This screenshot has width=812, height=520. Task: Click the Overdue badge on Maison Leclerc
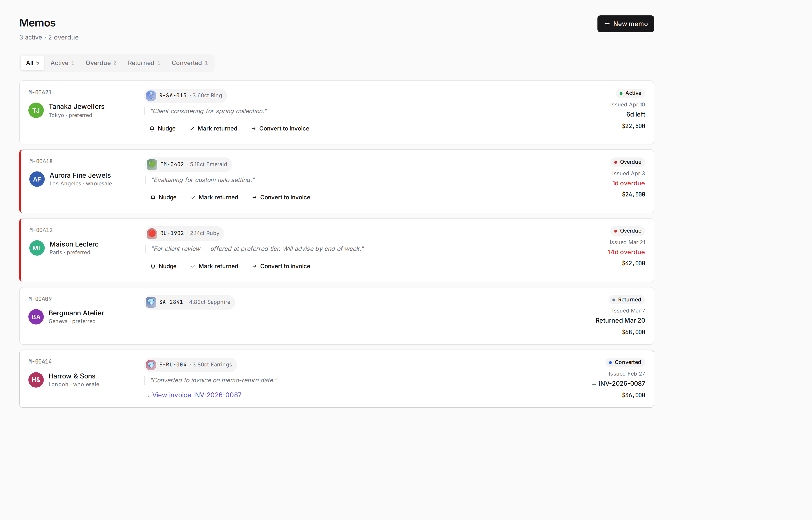(628, 231)
